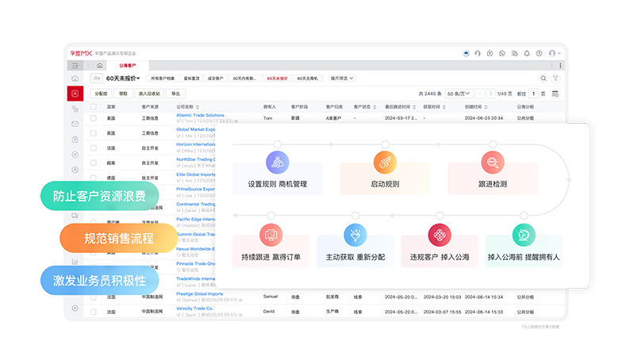
Task: Open the mail envelope icon in sidebar
Action: [75, 124]
